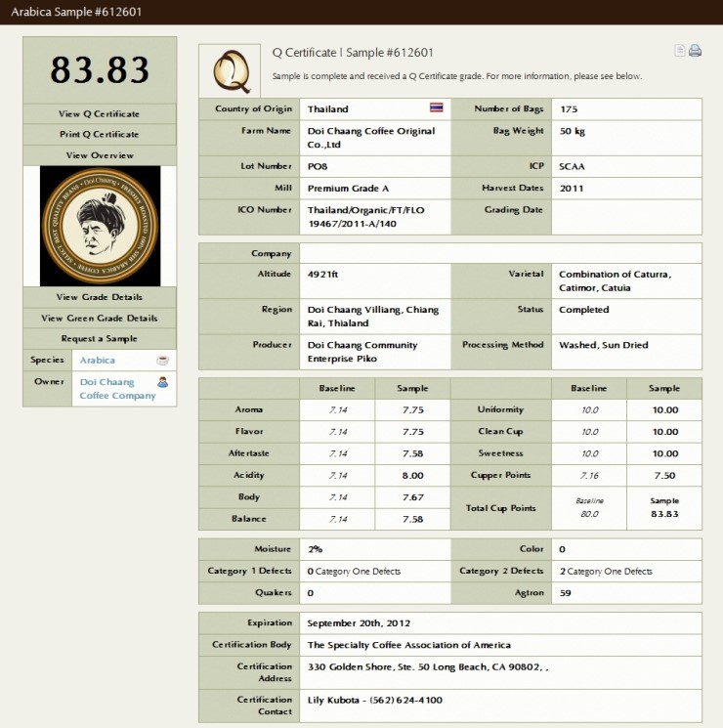The height and width of the screenshot is (728, 723).
Task: Open the Doi Chaang coffee logo image
Action: 100,226
